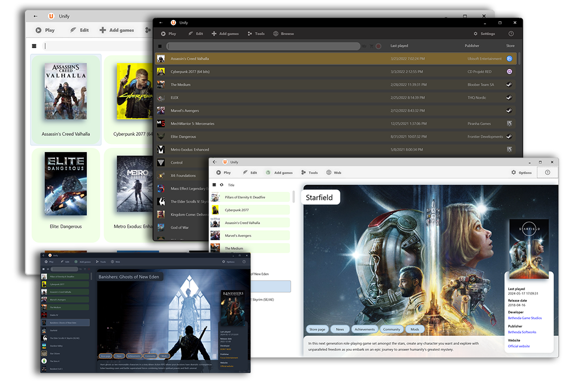Click Add games in the Starfield window

279,173
